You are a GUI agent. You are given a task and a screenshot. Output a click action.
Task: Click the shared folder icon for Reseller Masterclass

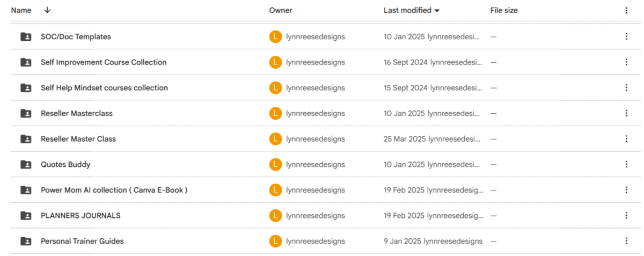[25, 113]
